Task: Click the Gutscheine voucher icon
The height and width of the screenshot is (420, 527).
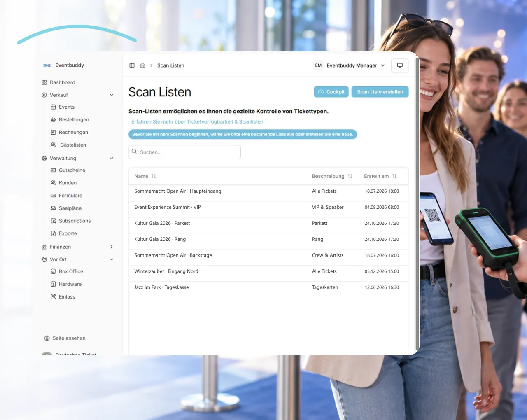Action: 53,170
